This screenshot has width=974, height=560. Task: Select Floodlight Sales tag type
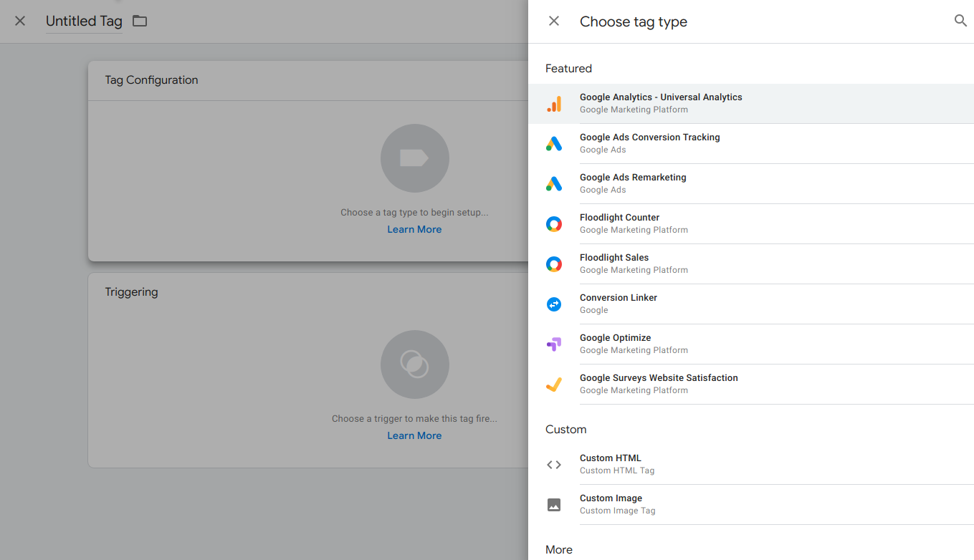point(751,264)
